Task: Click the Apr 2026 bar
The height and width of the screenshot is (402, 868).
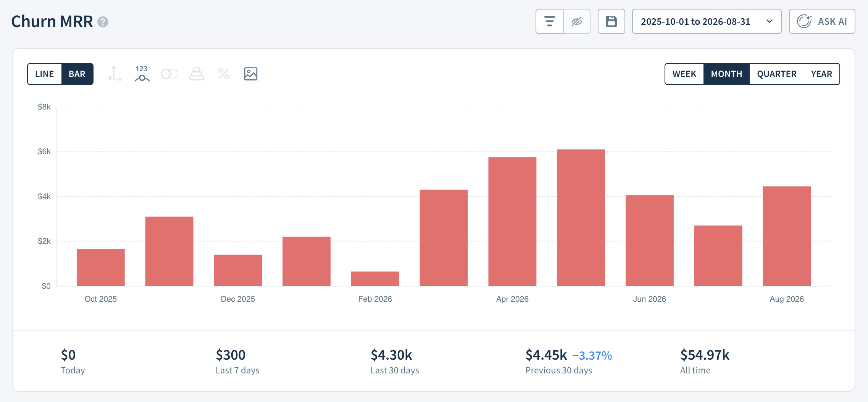Action: tap(512, 222)
